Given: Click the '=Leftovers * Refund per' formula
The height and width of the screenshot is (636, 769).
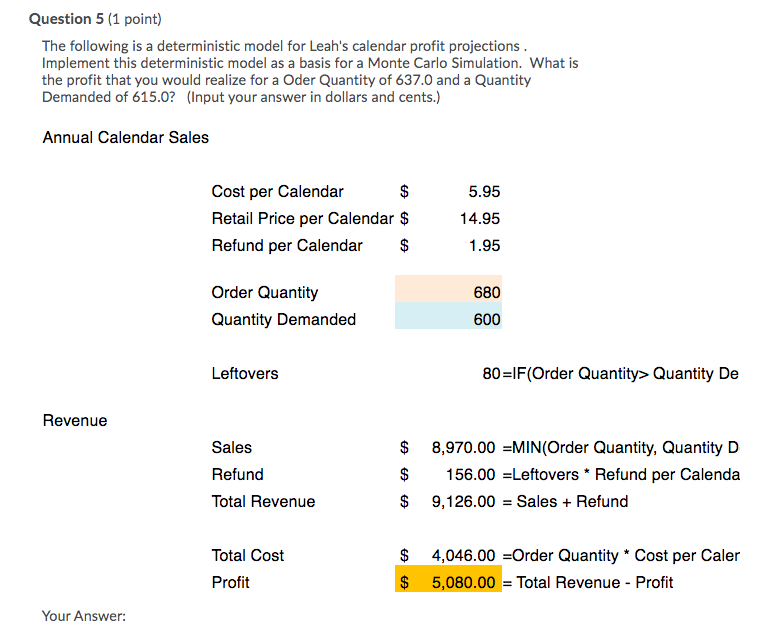Looking at the screenshot, I should tap(589, 474).
